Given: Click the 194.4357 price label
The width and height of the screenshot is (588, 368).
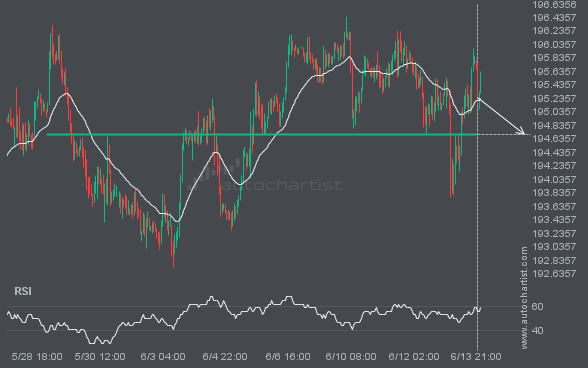Looking at the screenshot, I should pyautogui.click(x=554, y=153).
